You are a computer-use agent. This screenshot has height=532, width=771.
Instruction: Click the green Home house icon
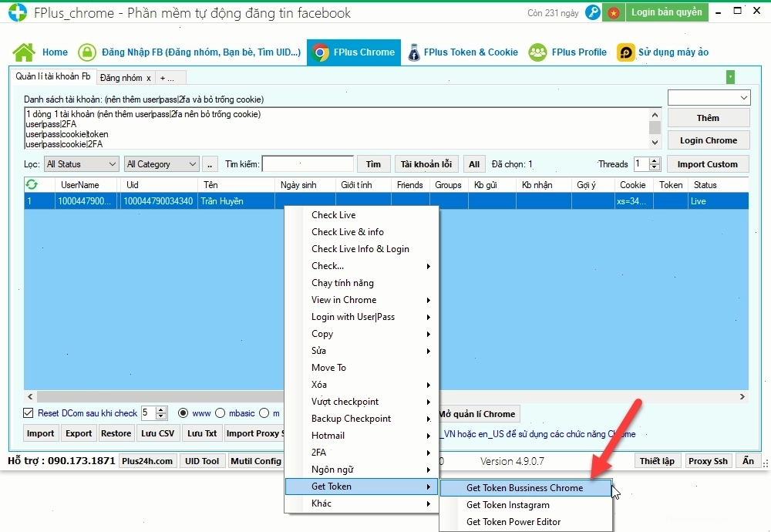(x=24, y=52)
